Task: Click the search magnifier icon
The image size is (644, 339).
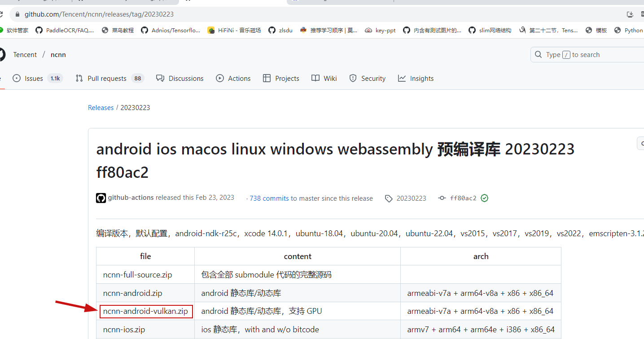Action: point(538,55)
